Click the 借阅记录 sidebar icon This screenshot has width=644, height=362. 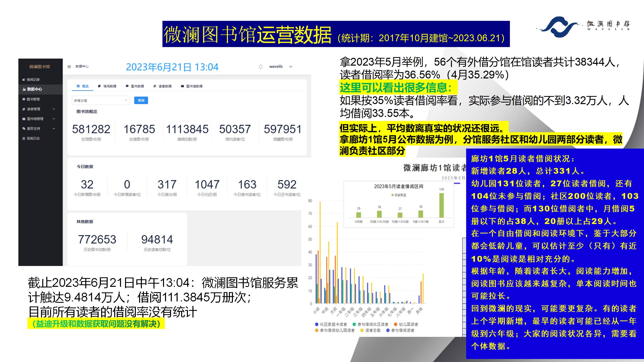click(x=24, y=80)
